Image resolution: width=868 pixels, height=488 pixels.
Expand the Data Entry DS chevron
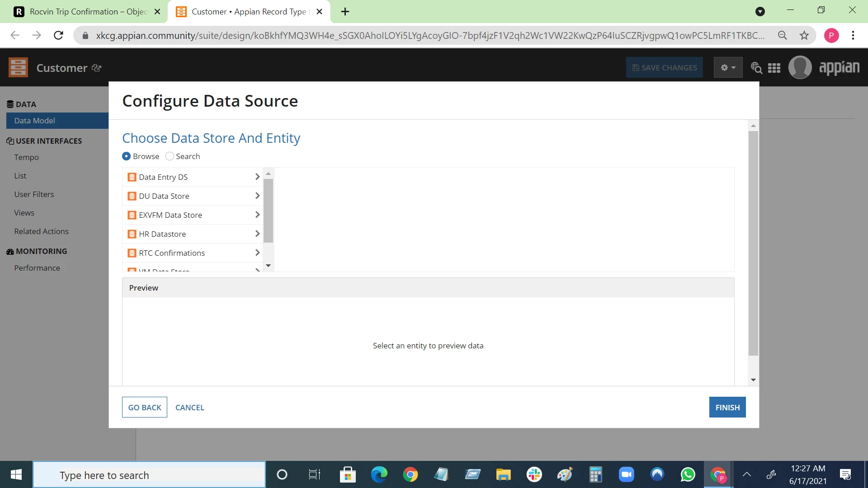click(257, 177)
